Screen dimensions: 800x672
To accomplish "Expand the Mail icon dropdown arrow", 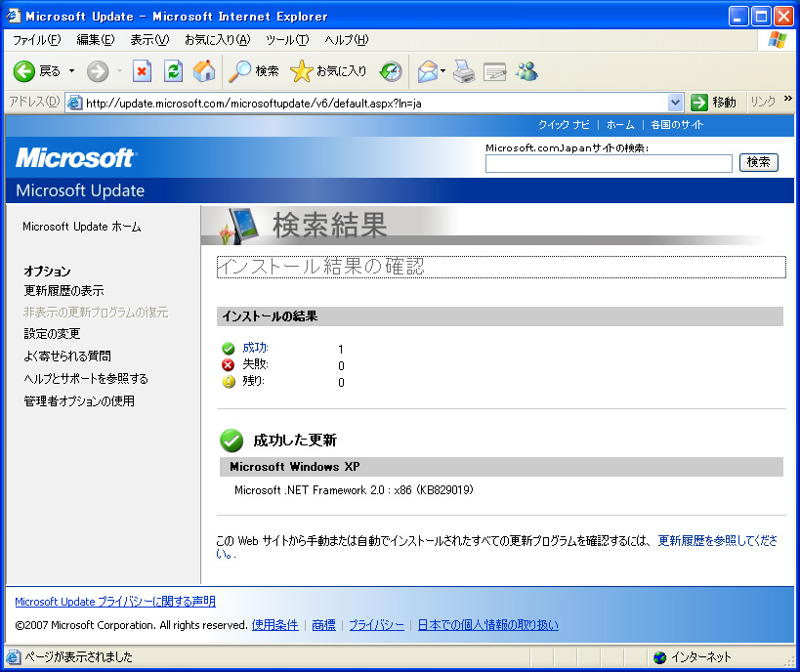I will pos(442,71).
